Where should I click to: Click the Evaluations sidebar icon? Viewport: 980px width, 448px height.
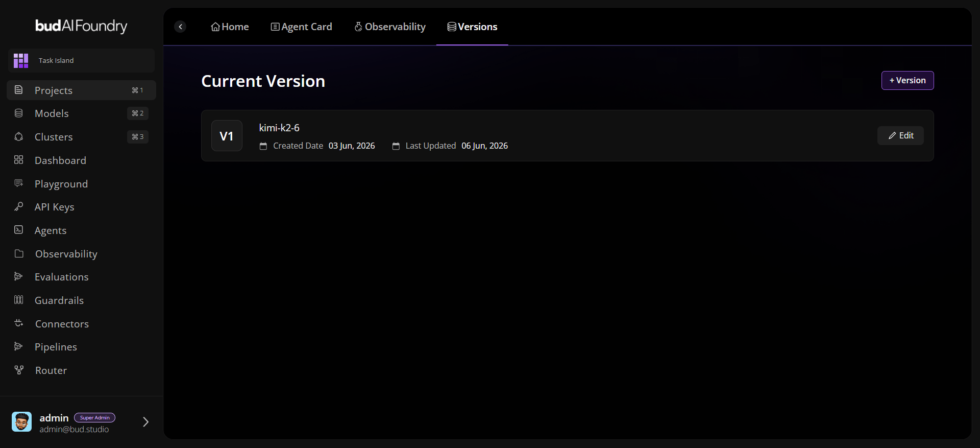pyautogui.click(x=19, y=276)
